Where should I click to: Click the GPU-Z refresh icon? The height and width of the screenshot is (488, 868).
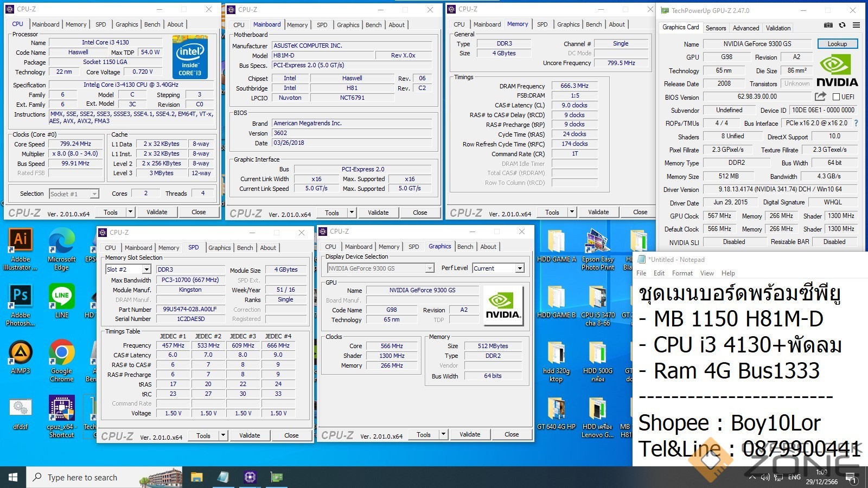[842, 25]
